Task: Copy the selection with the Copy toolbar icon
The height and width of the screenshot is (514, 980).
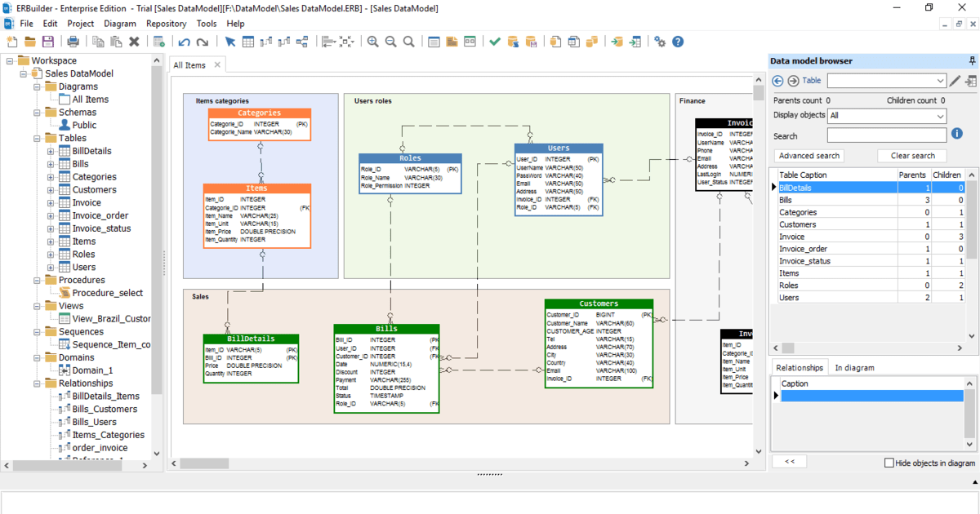Action: coord(98,42)
